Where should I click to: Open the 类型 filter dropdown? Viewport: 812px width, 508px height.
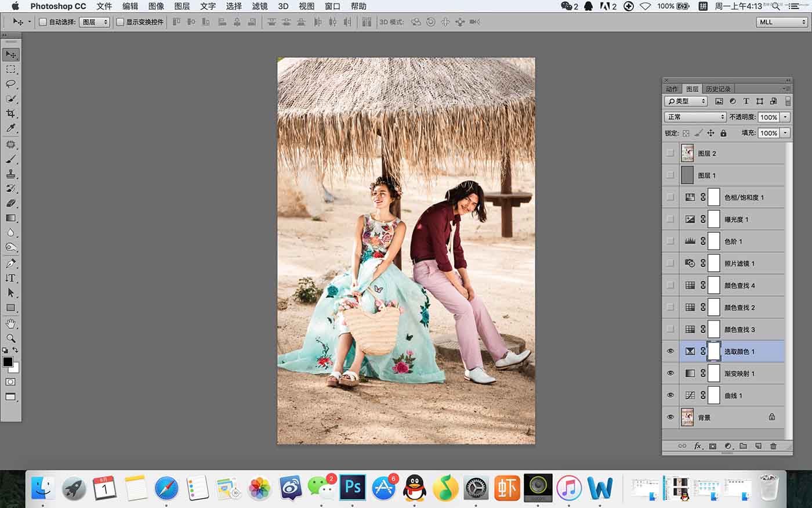(x=686, y=100)
